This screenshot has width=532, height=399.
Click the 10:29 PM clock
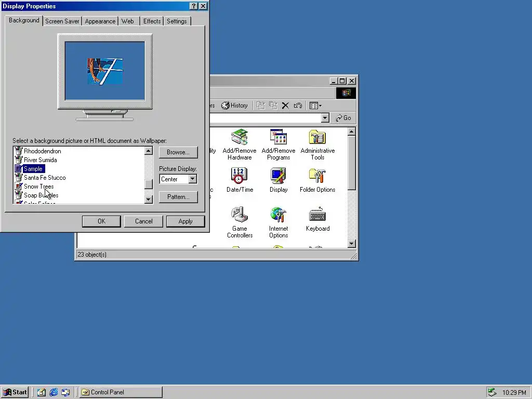(x=514, y=393)
